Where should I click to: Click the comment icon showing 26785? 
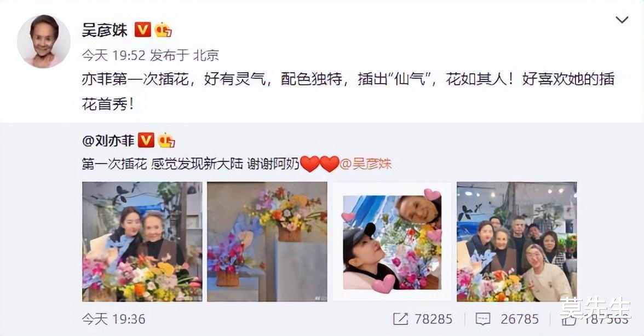click(x=483, y=319)
